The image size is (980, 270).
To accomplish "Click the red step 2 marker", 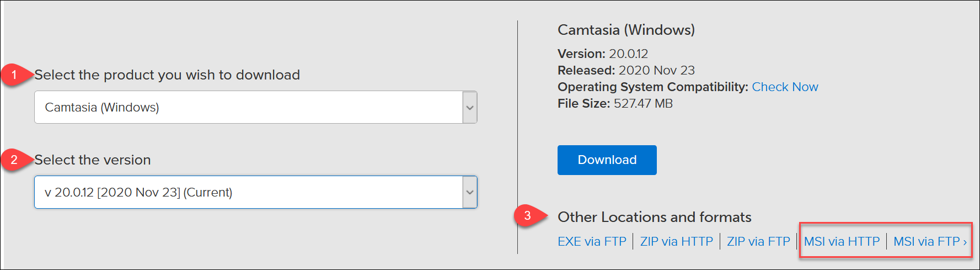I will click(14, 160).
